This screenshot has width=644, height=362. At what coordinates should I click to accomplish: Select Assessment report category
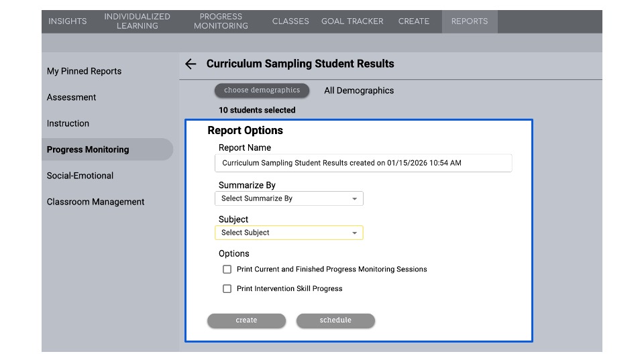pyautogui.click(x=72, y=97)
